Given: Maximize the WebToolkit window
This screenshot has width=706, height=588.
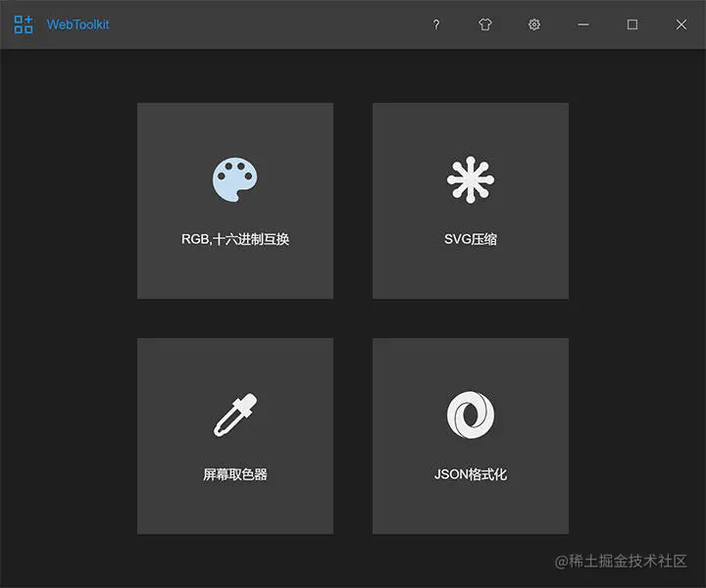Looking at the screenshot, I should (x=632, y=24).
